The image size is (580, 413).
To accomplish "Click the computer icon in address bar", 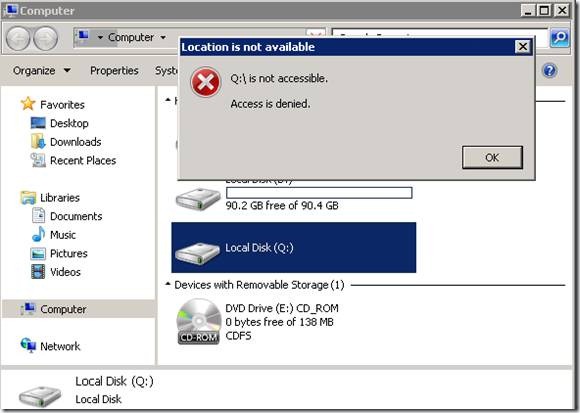I will point(83,37).
